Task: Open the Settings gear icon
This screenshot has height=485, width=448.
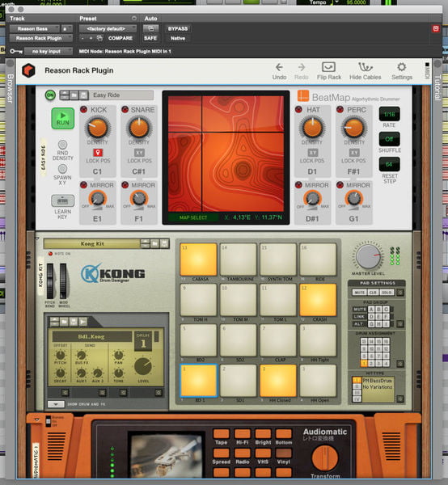Action: pos(402,67)
